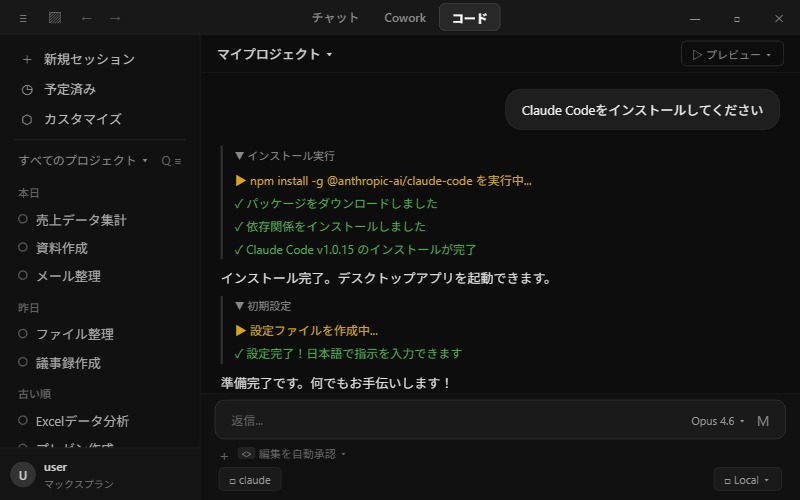Select the コード tab
Viewport: 800px width, 500px height.
pos(469,17)
